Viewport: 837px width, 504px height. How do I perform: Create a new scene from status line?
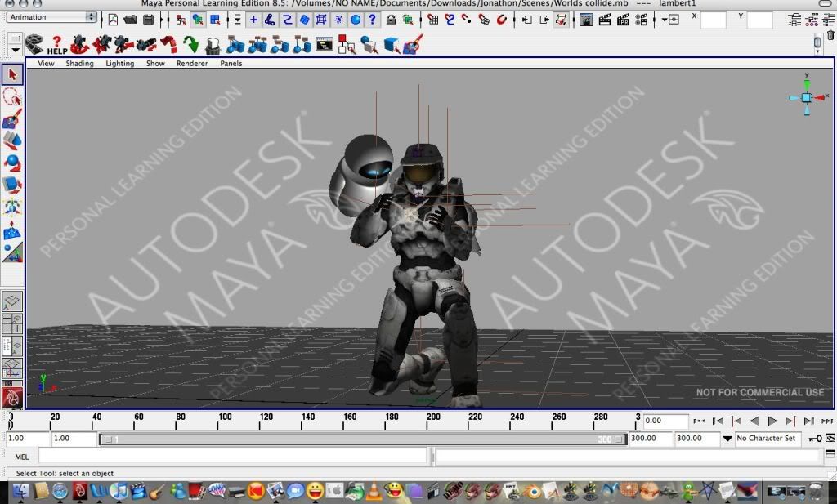tap(113, 20)
